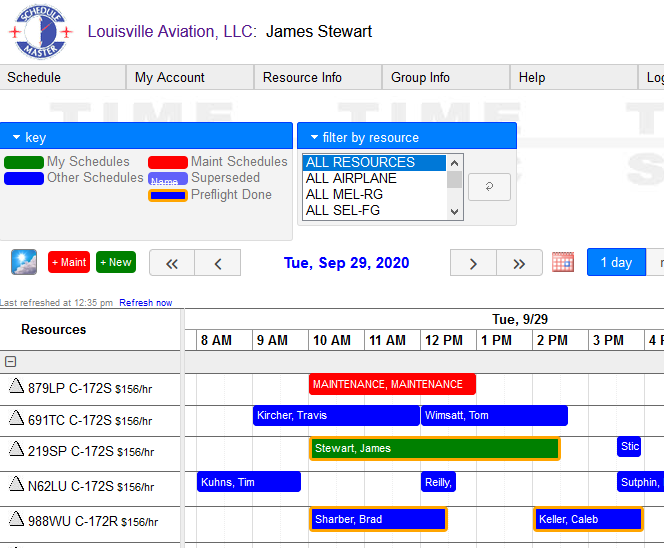Select resource 219SP C-172S
664x548 pixels.
(91, 451)
